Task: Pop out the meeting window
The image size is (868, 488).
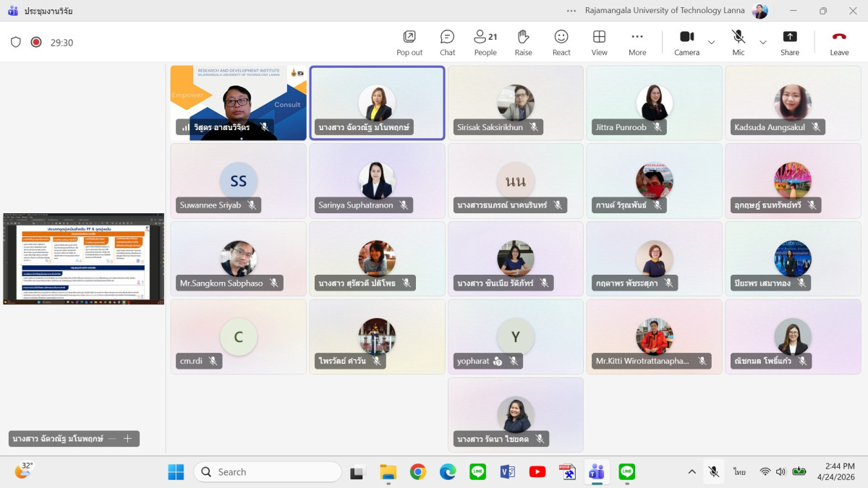Action: coord(409,42)
